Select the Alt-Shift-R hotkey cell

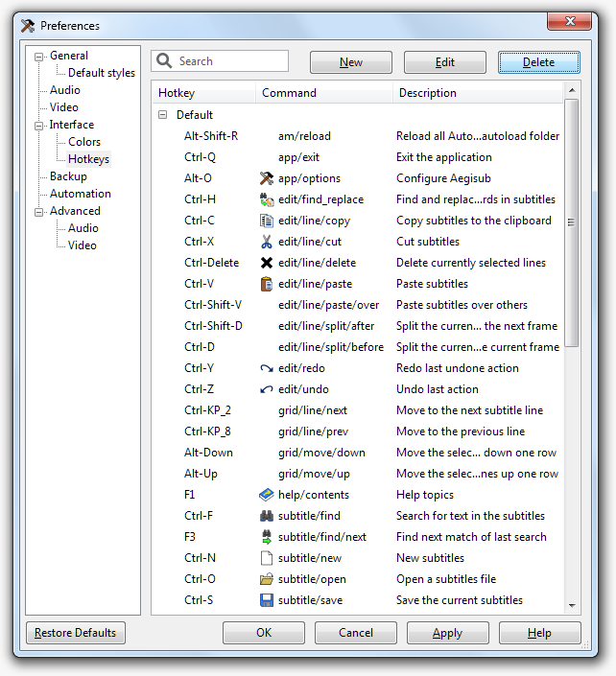pos(211,136)
